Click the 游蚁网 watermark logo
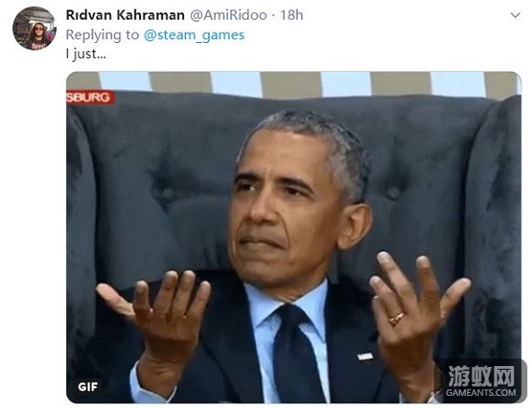This screenshot has width=532, height=408. click(x=481, y=376)
